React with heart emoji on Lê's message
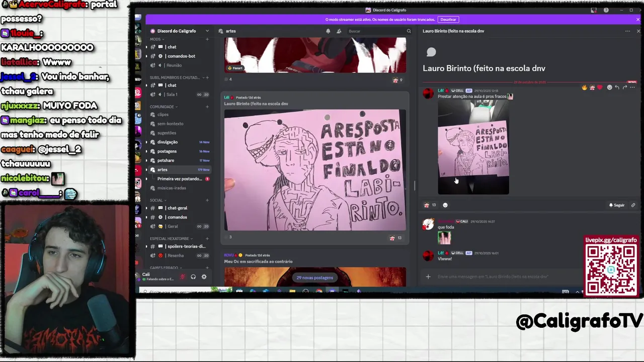Image resolution: width=644 pixels, height=362 pixels. pyautogui.click(x=600, y=87)
